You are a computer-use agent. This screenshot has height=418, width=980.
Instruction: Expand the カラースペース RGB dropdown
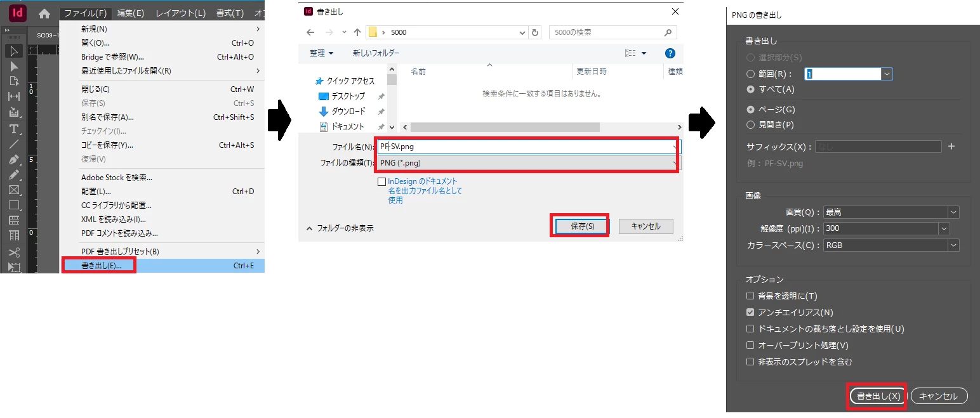891,245
